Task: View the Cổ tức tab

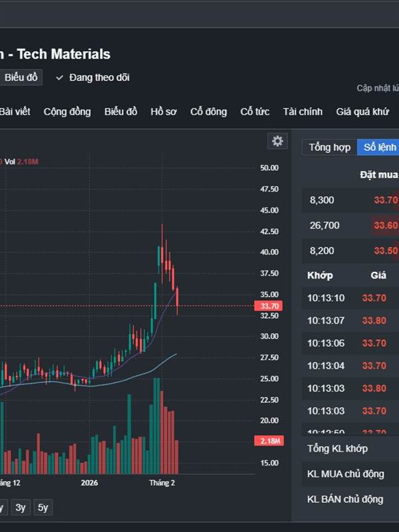Action: (255, 112)
